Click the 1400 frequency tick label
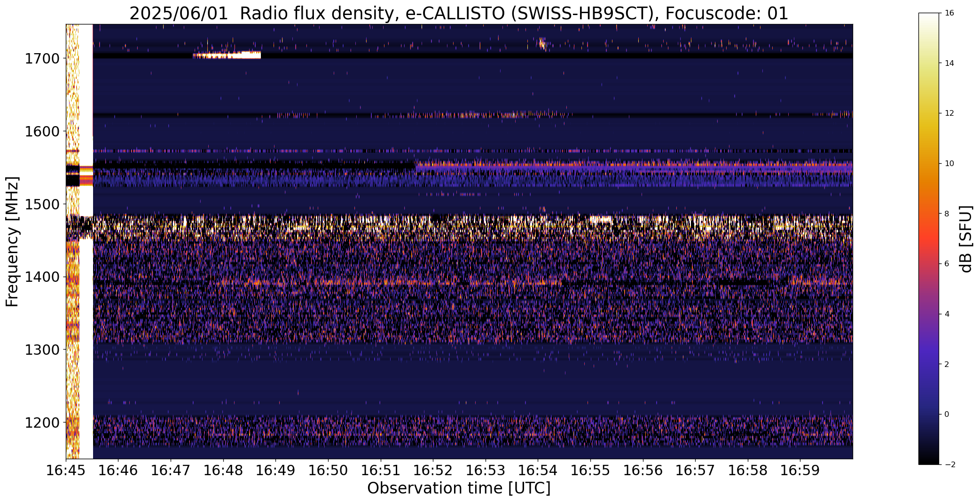The height and width of the screenshot is (502, 980). (42, 277)
